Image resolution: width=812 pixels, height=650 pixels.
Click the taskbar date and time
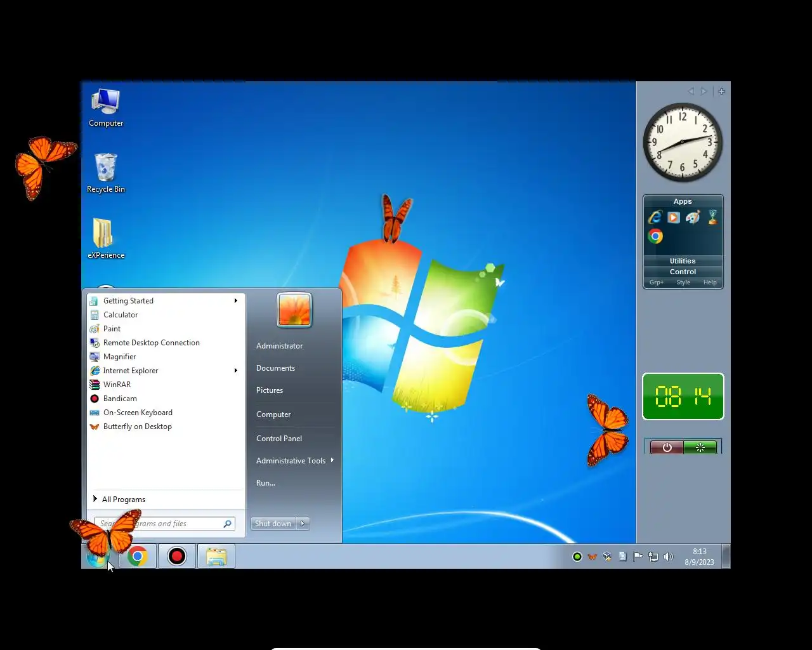(699, 557)
